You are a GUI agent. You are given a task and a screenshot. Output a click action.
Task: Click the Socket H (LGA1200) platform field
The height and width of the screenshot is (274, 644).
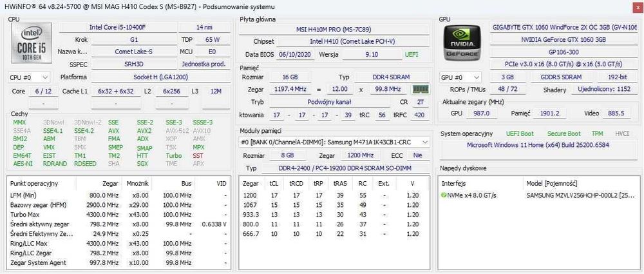(160, 77)
